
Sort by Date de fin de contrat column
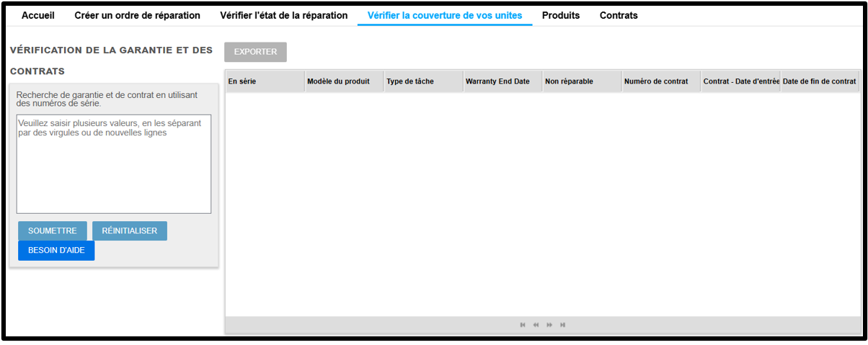click(x=820, y=81)
